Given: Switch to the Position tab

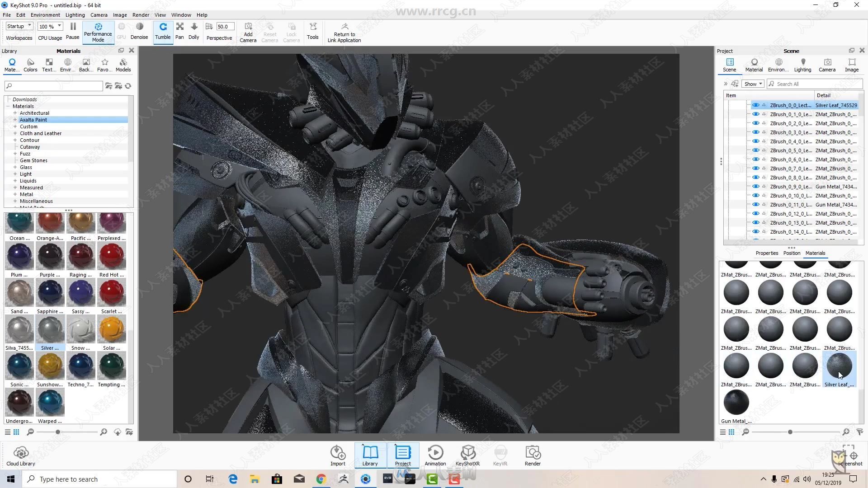Looking at the screenshot, I should tap(792, 253).
